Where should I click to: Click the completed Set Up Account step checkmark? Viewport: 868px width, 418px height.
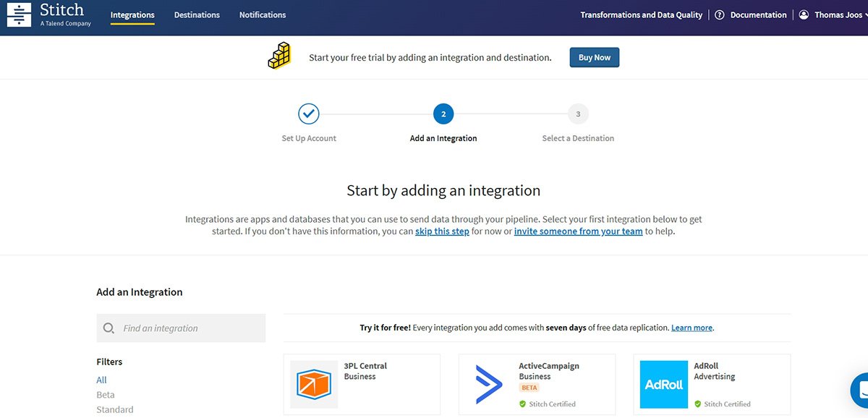pos(309,114)
